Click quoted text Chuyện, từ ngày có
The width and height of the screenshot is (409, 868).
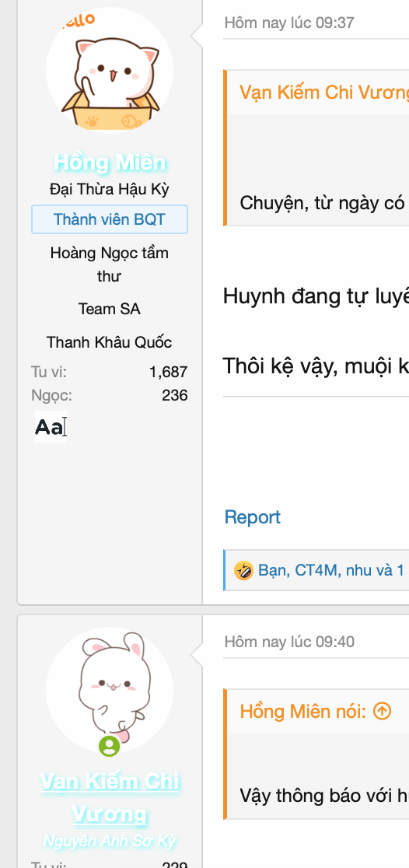pos(323,202)
